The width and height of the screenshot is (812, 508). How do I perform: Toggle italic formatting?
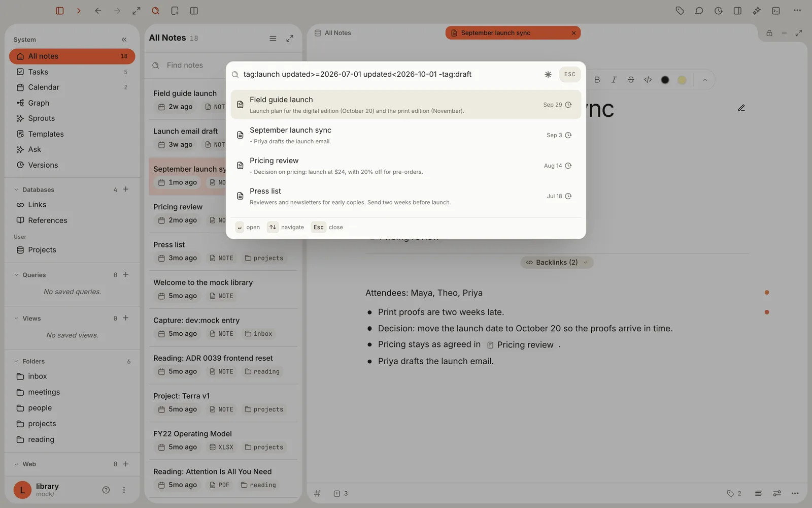click(x=614, y=80)
